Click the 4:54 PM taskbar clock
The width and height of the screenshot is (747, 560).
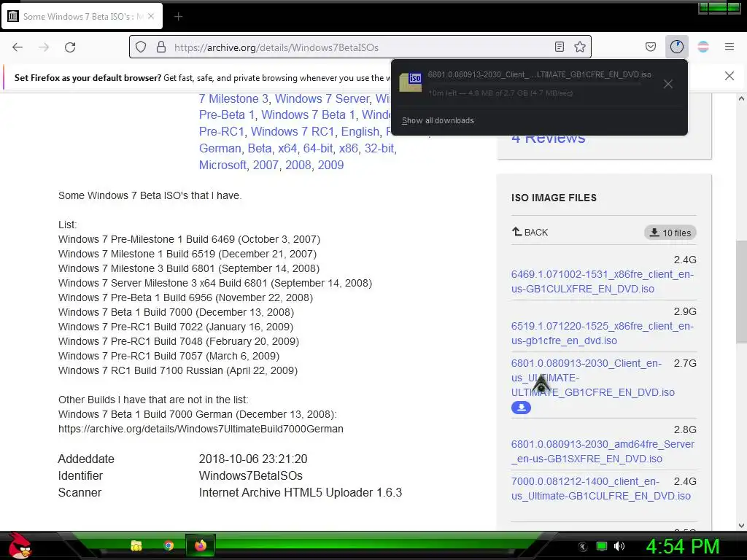coord(683,546)
